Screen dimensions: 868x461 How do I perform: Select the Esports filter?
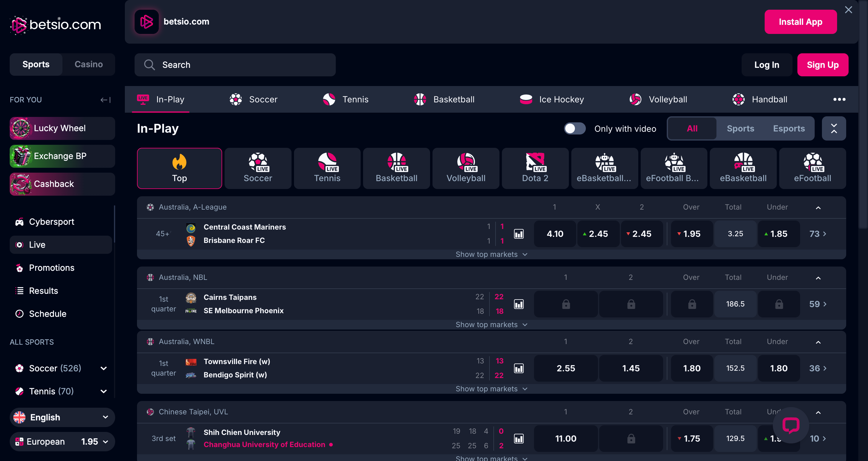coord(789,128)
